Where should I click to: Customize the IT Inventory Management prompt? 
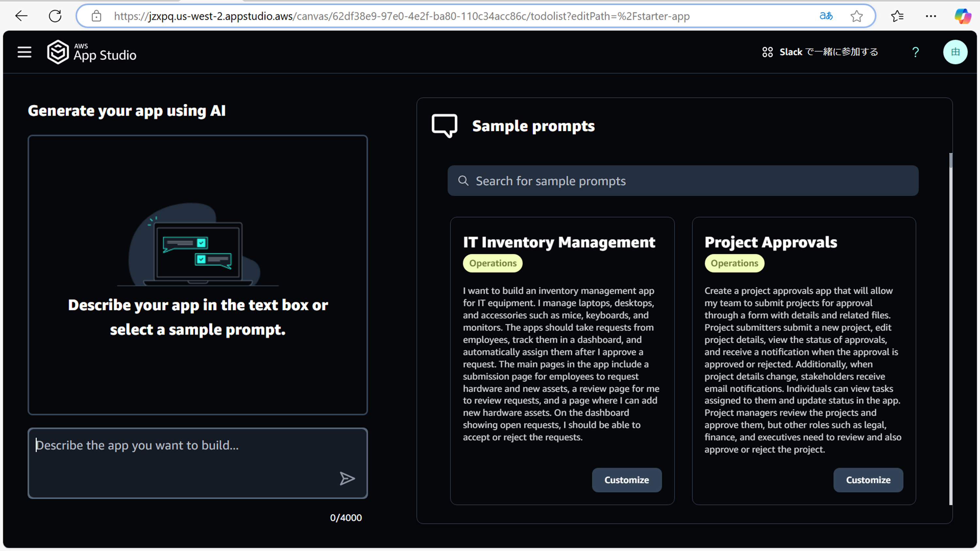(x=627, y=480)
